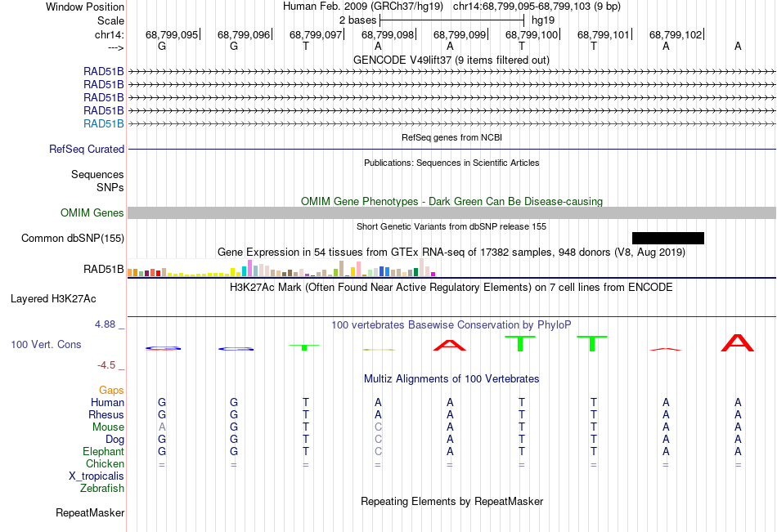Click the H3K27Ac Mark track title
Image resolution: width=777 pixels, height=532 pixels.
[x=451, y=288]
